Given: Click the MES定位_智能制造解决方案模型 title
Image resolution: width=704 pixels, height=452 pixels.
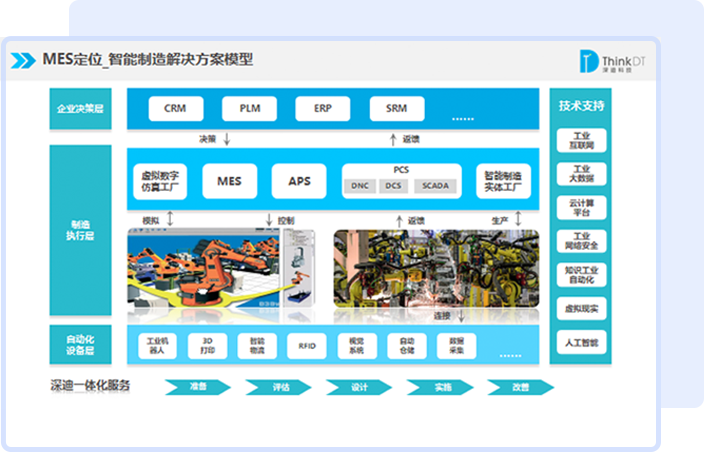Looking at the screenshot, I should [148, 59].
